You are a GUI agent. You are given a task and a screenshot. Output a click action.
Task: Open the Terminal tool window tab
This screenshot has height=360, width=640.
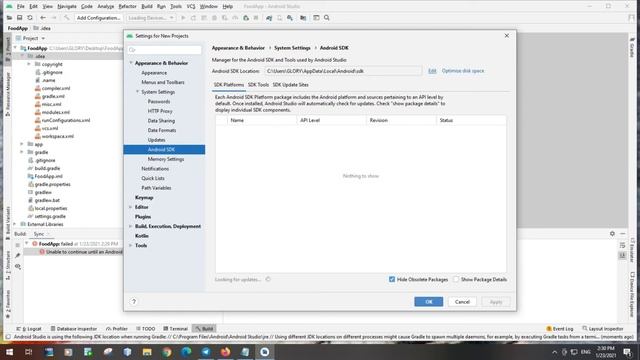tap(176, 329)
